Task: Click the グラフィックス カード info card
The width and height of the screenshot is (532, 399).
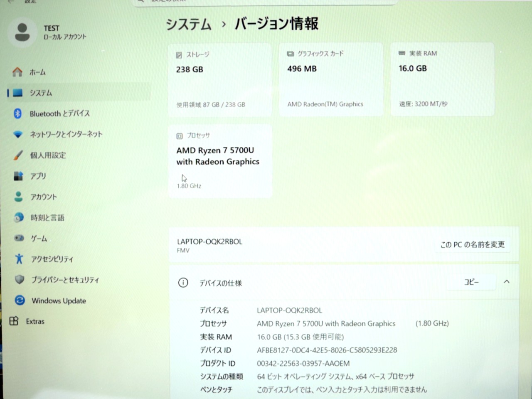Action: pyautogui.click(x=331, y=79)
